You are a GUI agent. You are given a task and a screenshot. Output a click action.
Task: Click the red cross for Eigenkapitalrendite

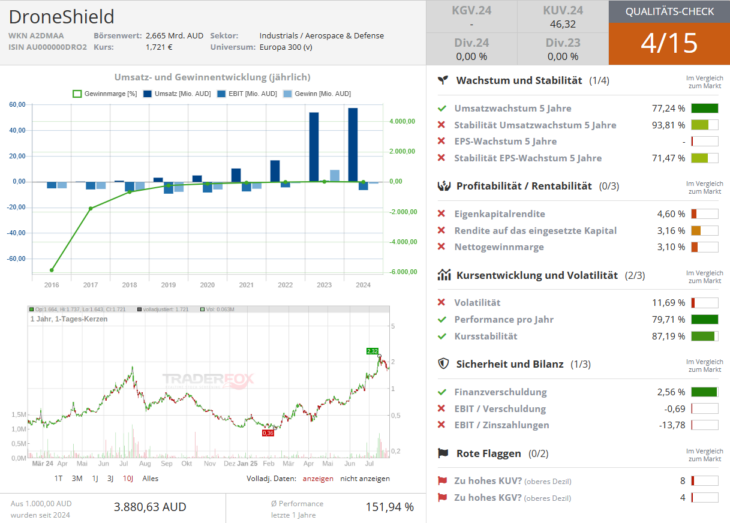[x=441, y=214]
